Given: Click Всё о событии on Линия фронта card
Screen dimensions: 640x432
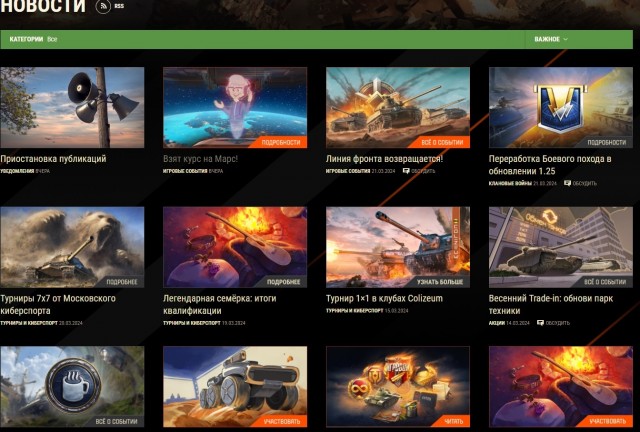Looking at the screenshot, I should [442, 142].
